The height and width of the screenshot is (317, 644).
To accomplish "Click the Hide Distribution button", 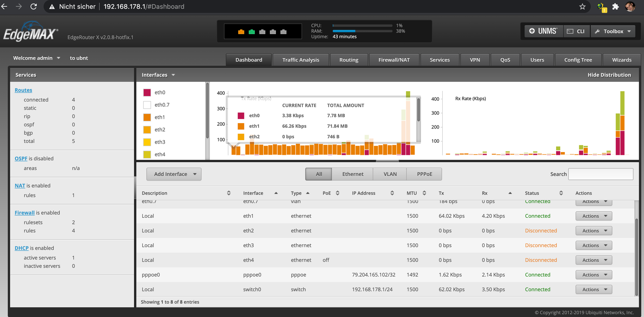I will coord(609,75).
